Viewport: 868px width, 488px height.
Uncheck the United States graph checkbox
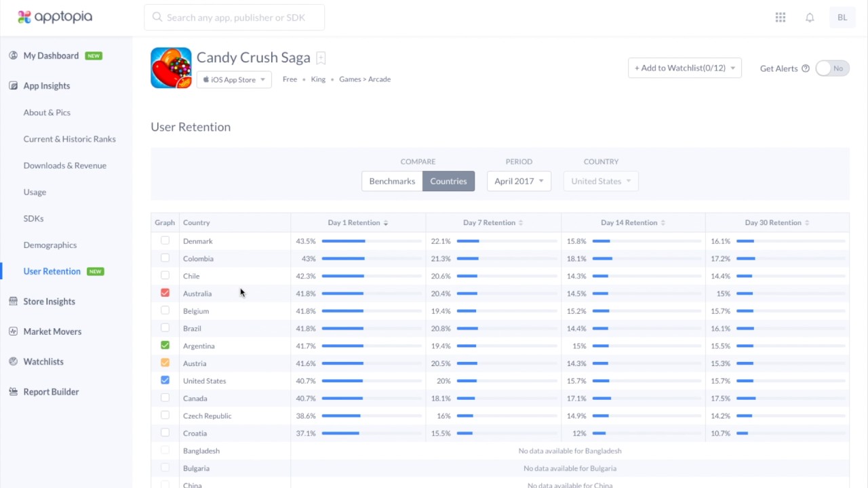[165, 380]
